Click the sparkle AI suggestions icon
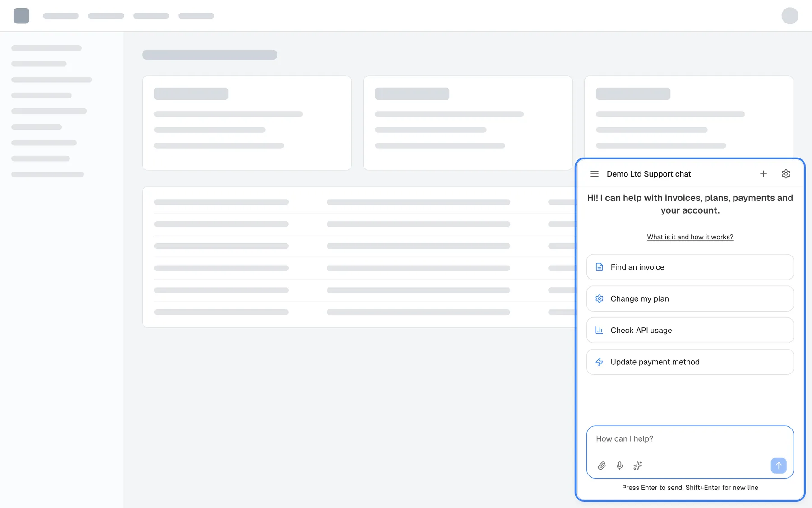Image resolution: width=812 pixels, height=508 pixels. click(x=637, y=466)
